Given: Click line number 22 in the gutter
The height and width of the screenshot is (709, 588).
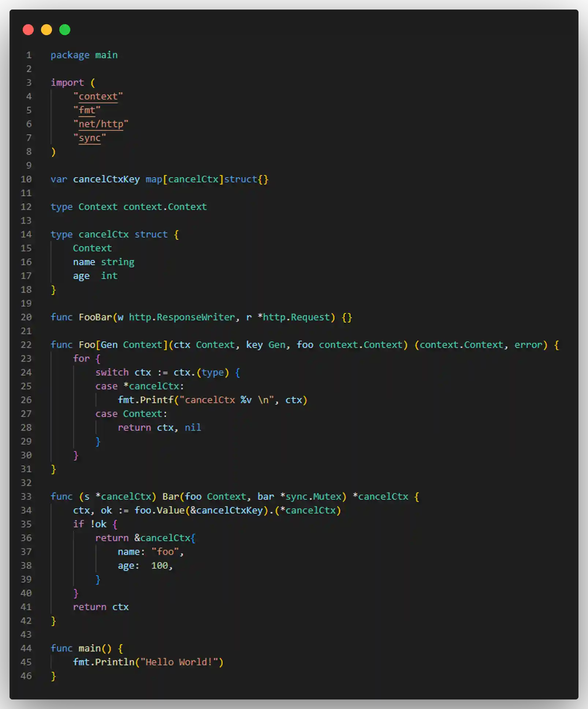Looking at the screenshot, I should pos(26,345).
